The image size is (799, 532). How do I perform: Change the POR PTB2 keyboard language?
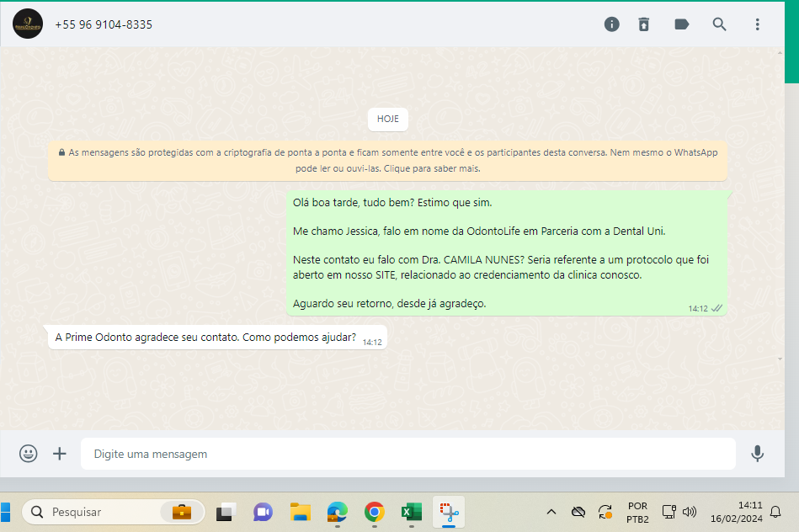[637, 512]
